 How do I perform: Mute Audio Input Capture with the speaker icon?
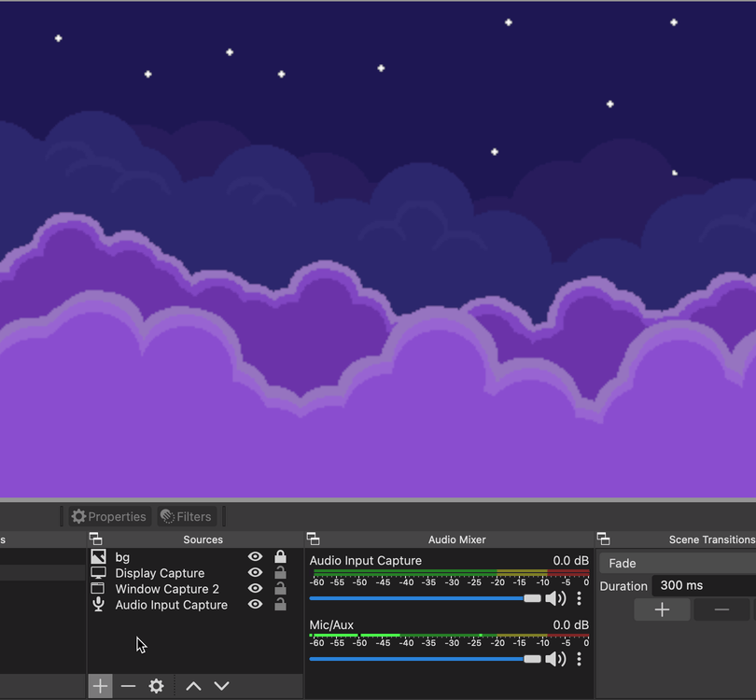click(x=555, y=598)
